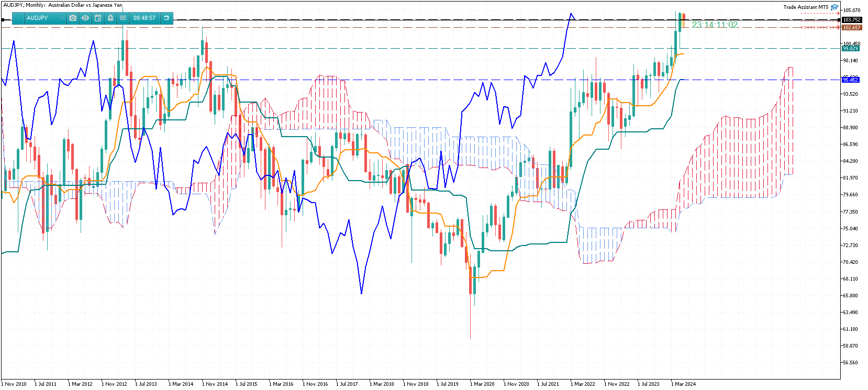This screenshot has height=390, width=868.
Task: Select the blue 95.452 price label
Action: (850, 80)
